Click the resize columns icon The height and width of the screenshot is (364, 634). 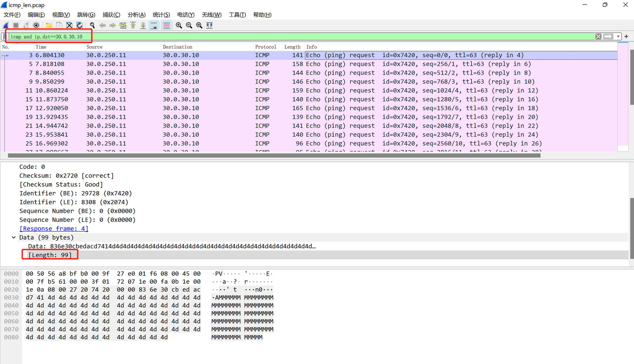click(209, 25)
